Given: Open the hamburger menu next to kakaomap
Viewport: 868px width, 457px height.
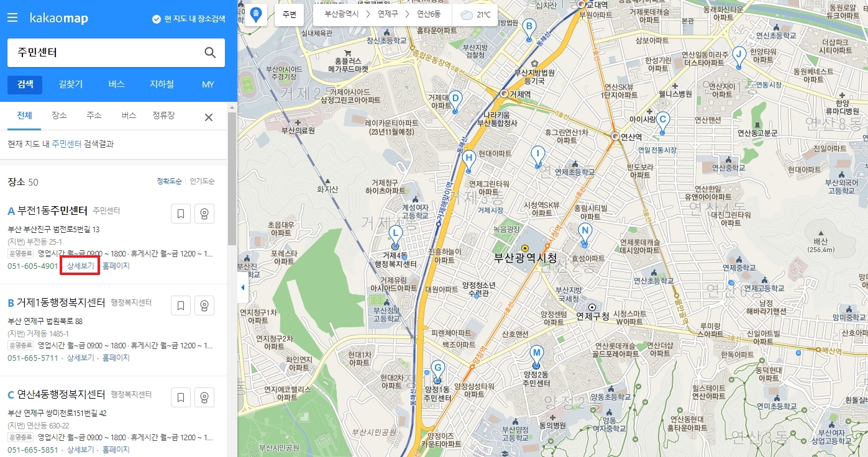Looking at the screenshot, I should tap(12, 18).
